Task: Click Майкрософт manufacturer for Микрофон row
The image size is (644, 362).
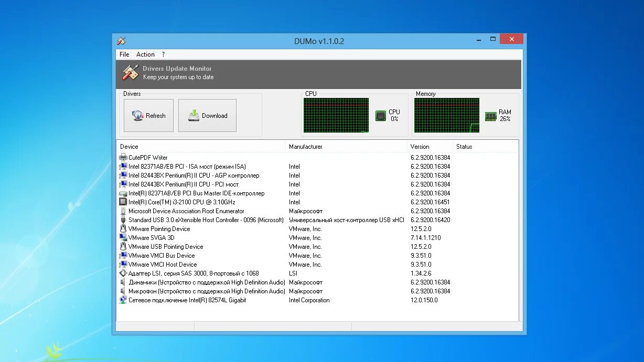Action: click(x=306, y=291)
